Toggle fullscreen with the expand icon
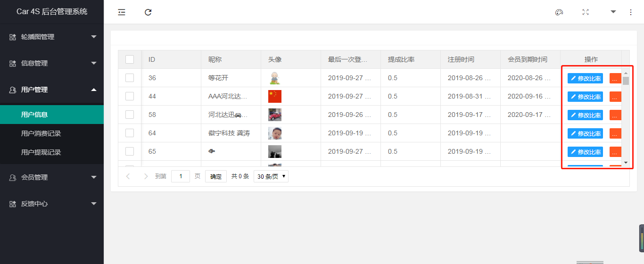644x264 pixels. pyautogui.click(x=586, y=12)
